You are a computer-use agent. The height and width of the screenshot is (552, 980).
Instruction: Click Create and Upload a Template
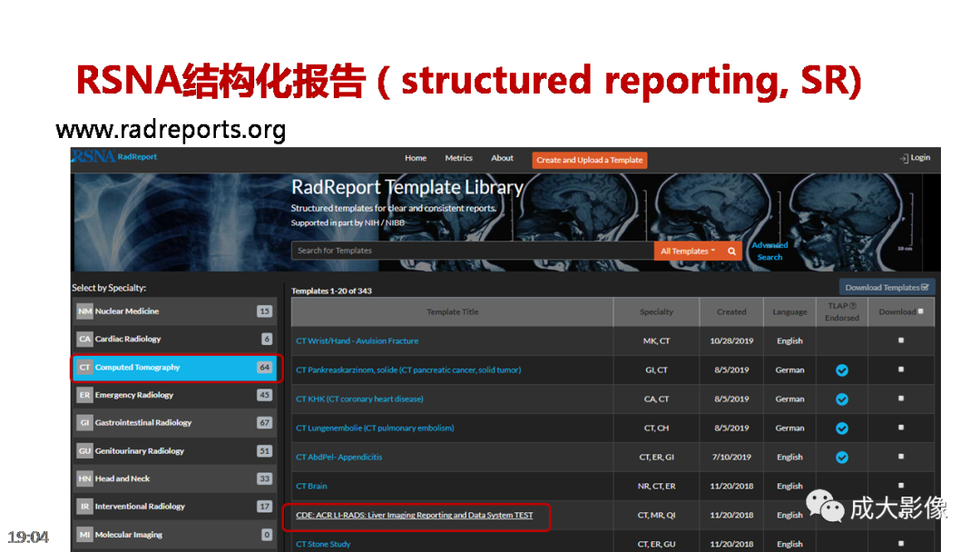589,160
